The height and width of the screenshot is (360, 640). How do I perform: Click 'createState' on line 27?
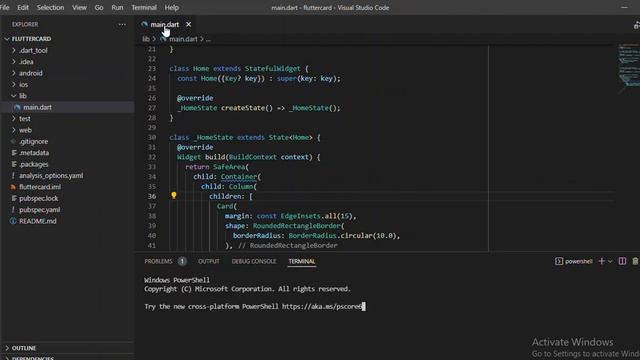click(243, 108)
